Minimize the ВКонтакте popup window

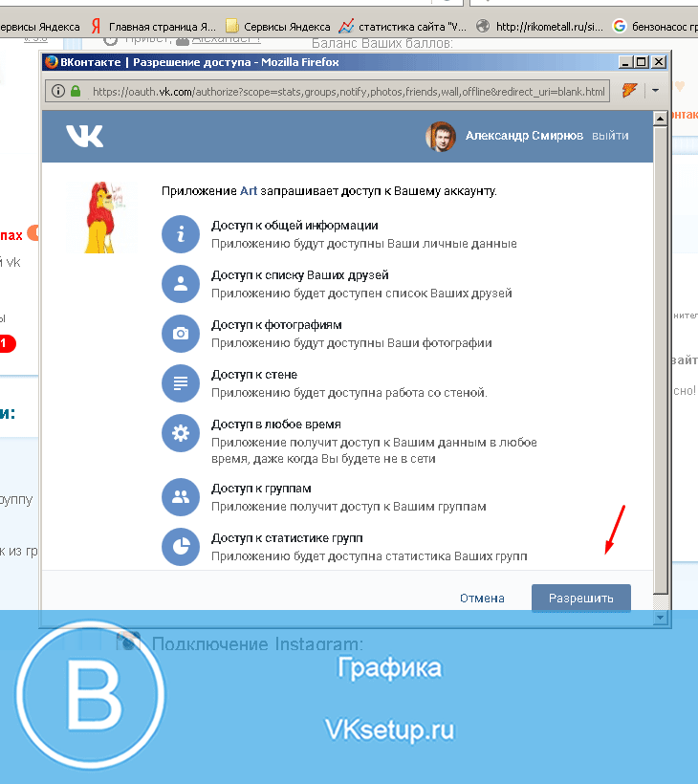[x=625, y=62]
